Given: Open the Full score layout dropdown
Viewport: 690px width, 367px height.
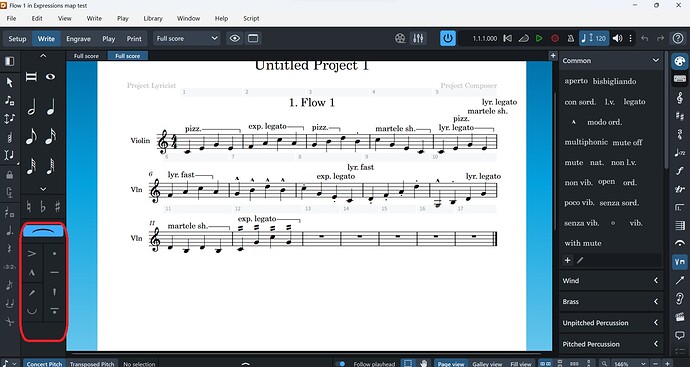Looking at the screenshot, I should point(187,38).
